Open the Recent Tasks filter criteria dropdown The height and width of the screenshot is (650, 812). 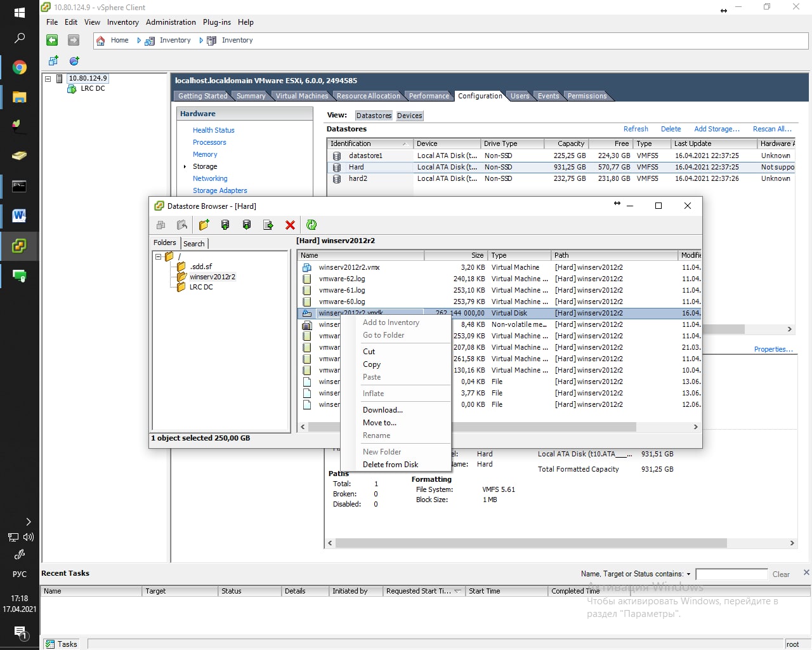(x=688, y=574)
